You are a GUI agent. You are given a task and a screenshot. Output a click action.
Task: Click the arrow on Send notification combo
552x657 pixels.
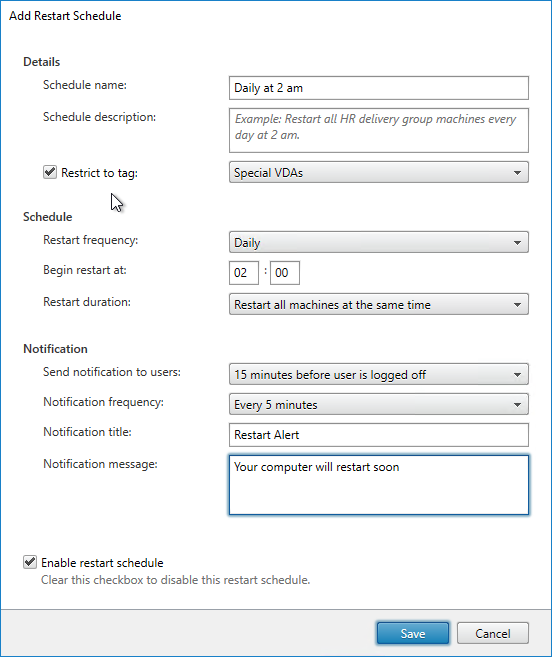click(518, 375)
